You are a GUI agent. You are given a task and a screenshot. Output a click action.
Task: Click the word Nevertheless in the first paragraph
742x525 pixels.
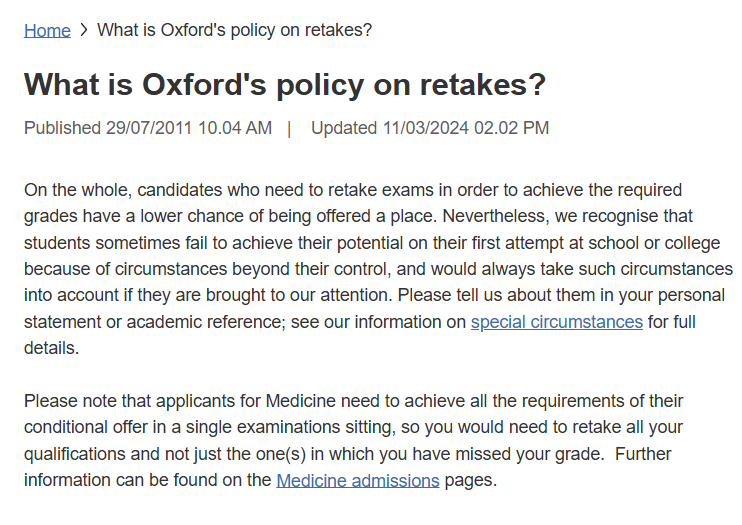click(x=495, y=216)
